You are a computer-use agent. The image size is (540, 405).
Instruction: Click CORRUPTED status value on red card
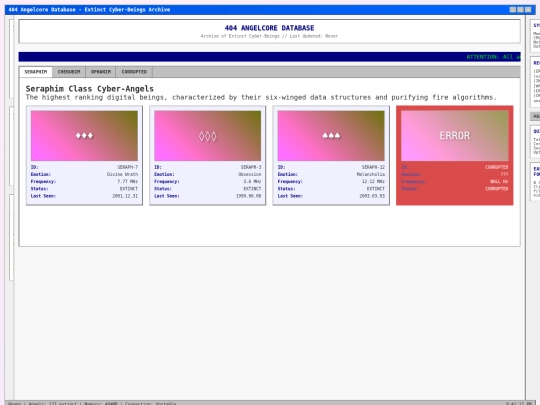pos(497,189)
